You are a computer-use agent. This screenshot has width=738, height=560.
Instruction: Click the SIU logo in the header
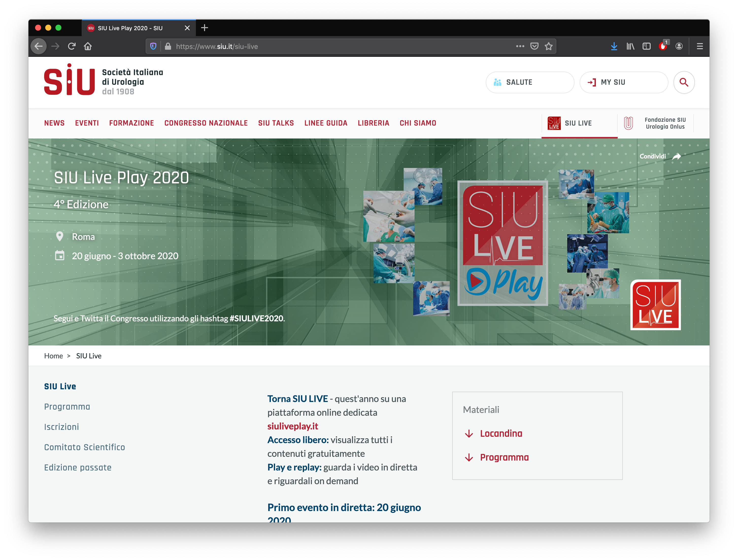tap(69, 80)
